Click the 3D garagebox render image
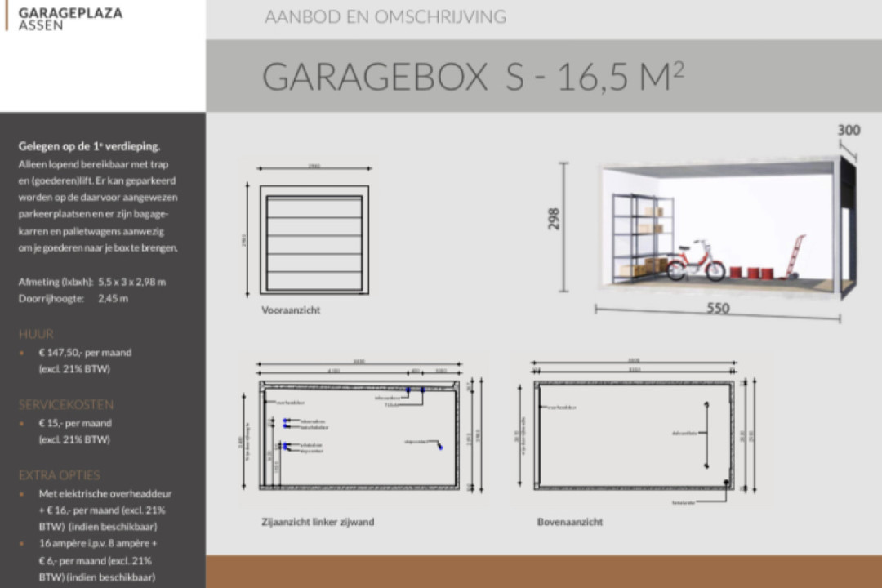 click(727, 226)
